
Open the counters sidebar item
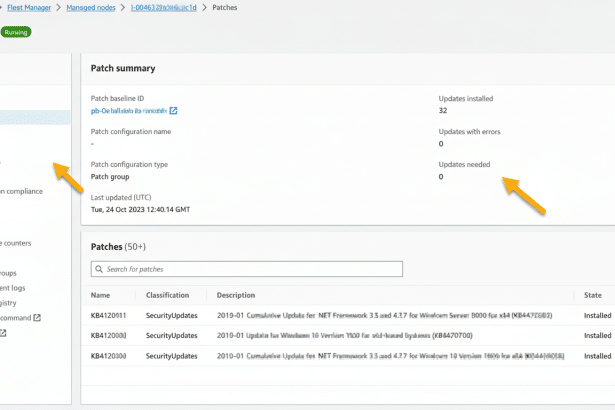tap(16, 243)
